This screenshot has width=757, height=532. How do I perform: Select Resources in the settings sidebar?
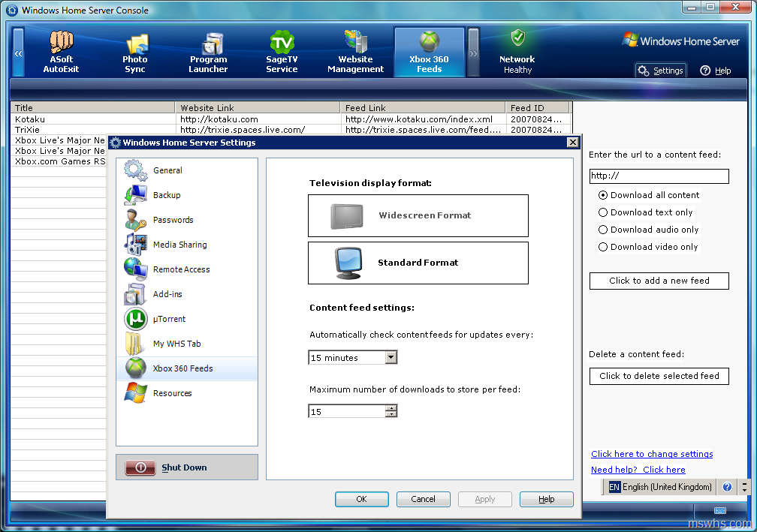(x=187, y=393)
